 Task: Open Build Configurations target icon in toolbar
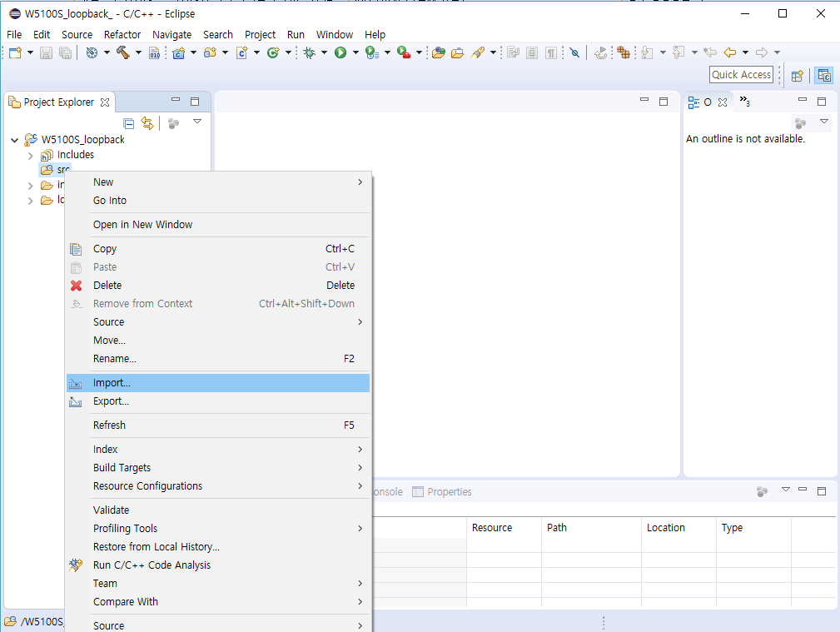pos(92,52)
